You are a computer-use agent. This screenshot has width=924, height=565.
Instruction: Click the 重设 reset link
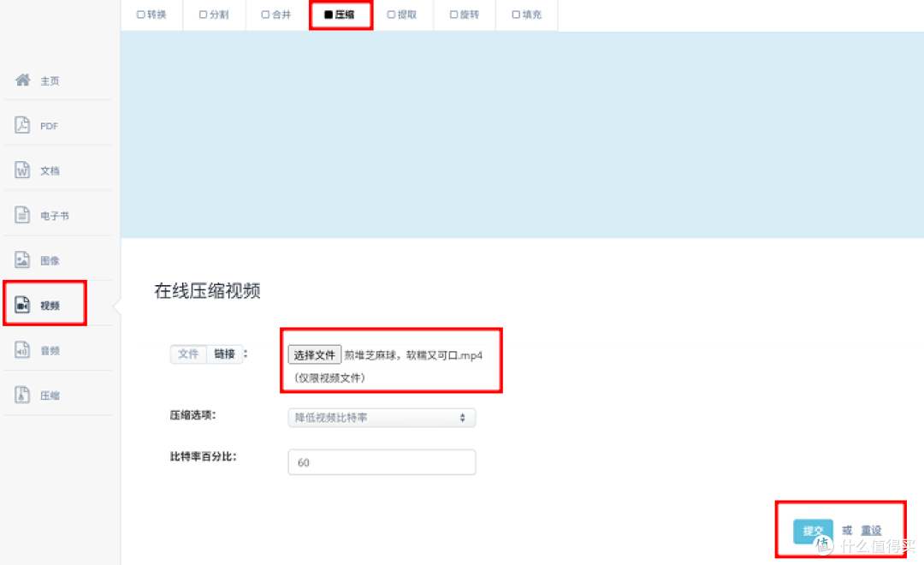point(871,531)
